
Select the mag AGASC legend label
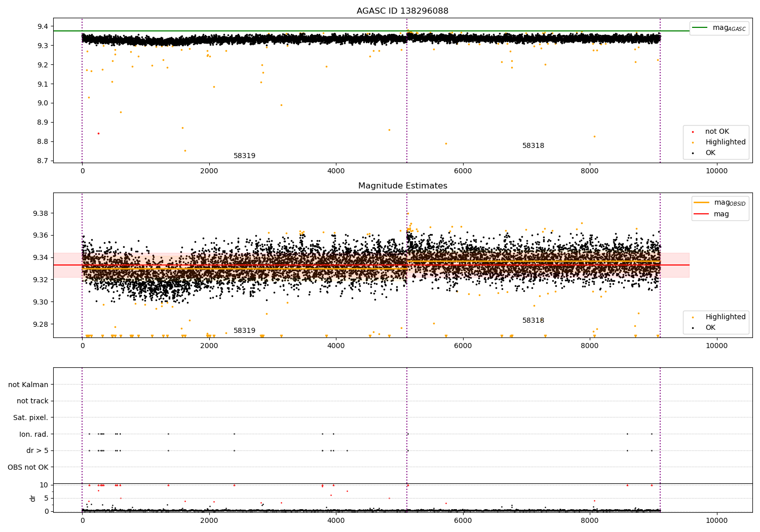click(x=729, y=28)
